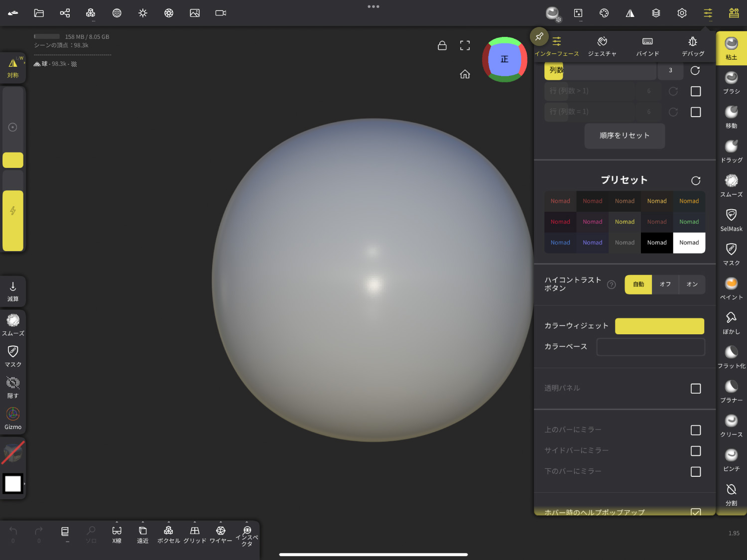
Task: Select the ドラッグ (Drag) brush tool
Action: pos(731,151)
